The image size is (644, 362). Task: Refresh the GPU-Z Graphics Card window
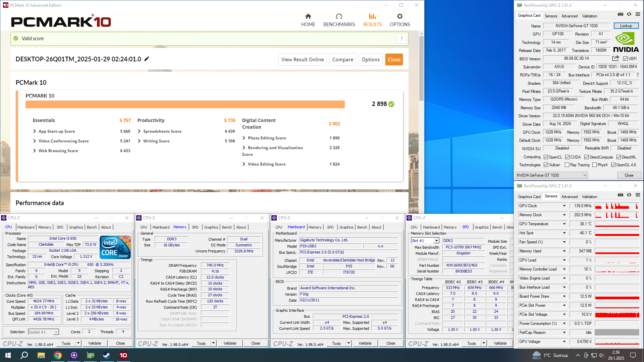(x=629, y=14)
